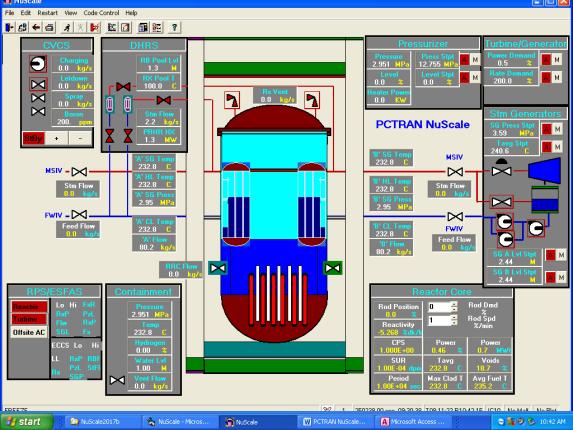Screen dimensions: 573x430
Task: Click the rightmost feedwater pump icon
Action: 536,228
